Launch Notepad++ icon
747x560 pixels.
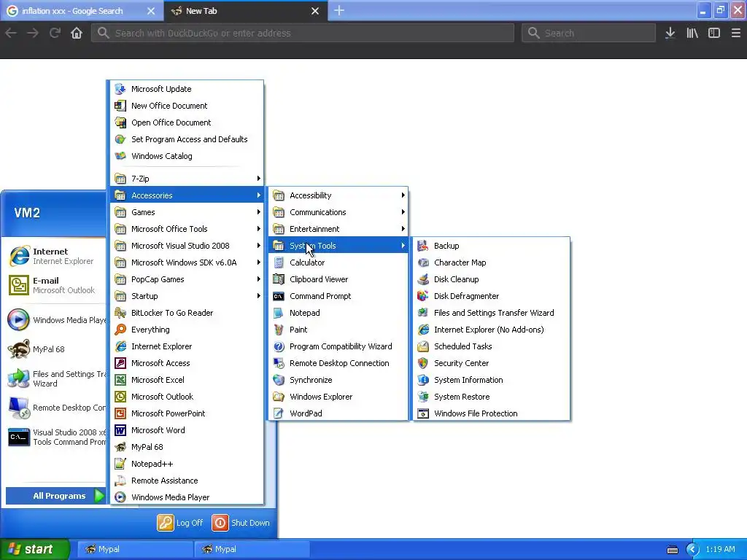[x=120, y=464]
